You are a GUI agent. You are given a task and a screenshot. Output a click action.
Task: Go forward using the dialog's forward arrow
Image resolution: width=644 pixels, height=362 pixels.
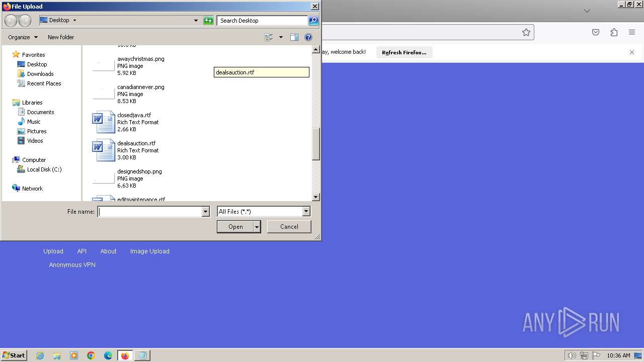tap(25, 21)
